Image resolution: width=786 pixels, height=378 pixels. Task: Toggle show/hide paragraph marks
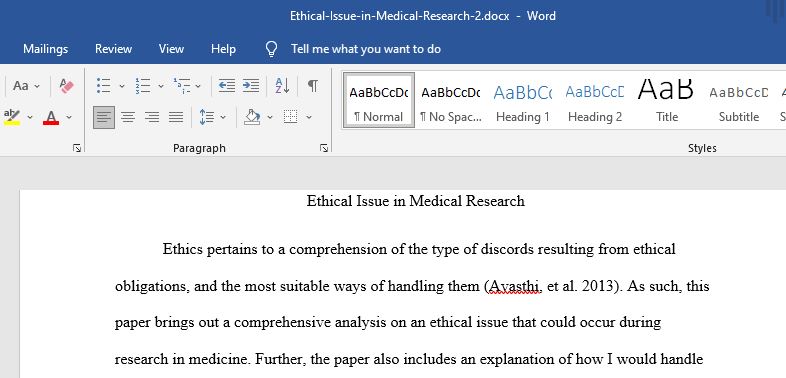[313, 86]
